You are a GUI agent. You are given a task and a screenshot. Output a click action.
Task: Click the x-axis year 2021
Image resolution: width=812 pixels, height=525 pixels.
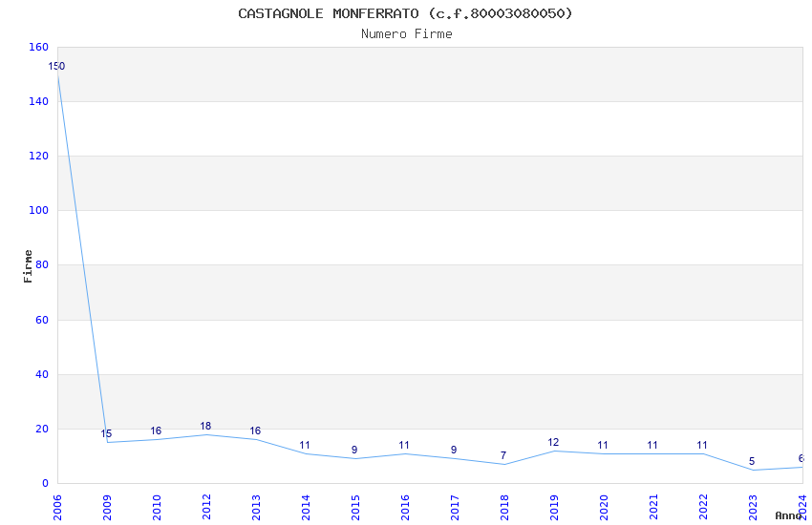[654, 508]
